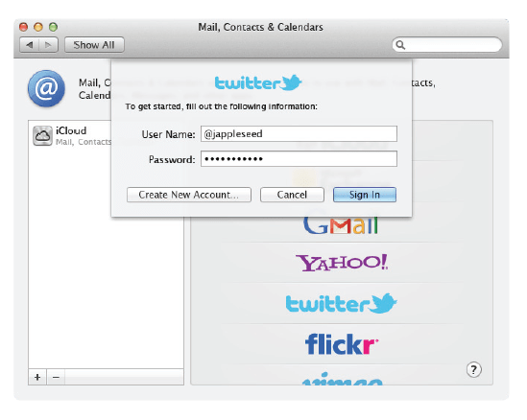Screen dimensions: 527x420
Task: Click the iCloud cloud icon
Action: [x=42, y=135]
